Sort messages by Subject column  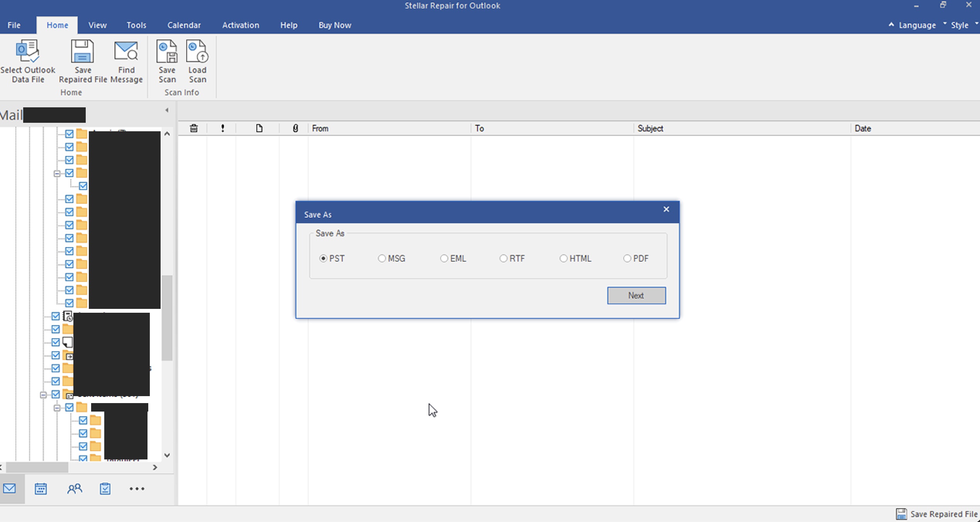pos(742,129)
